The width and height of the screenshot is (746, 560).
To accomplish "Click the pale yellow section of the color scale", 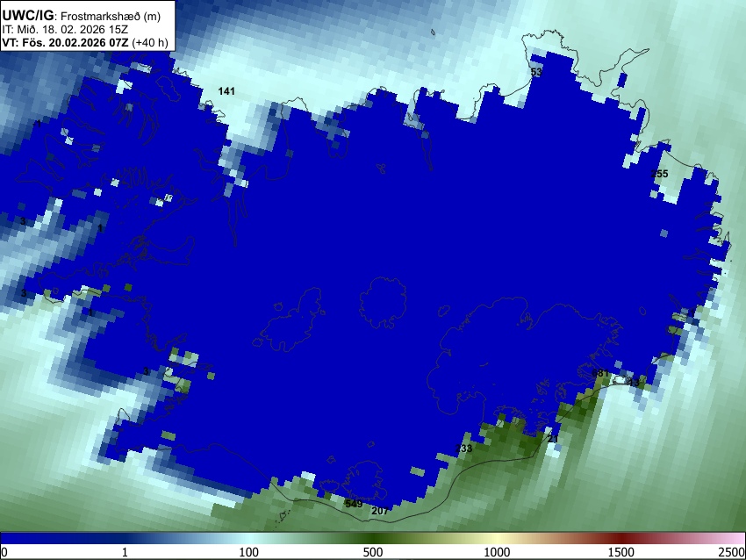I will tap(497, 539).
